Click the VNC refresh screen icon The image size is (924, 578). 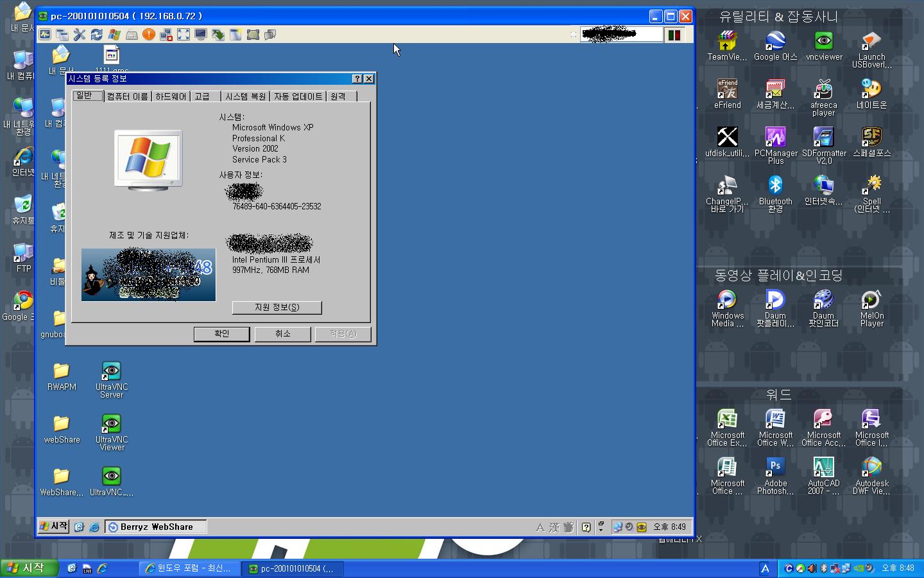click(x=97, y=35)
